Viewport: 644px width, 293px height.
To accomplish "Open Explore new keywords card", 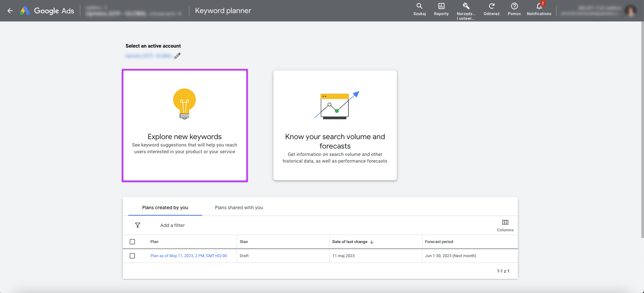I will [x=185, y=126].
